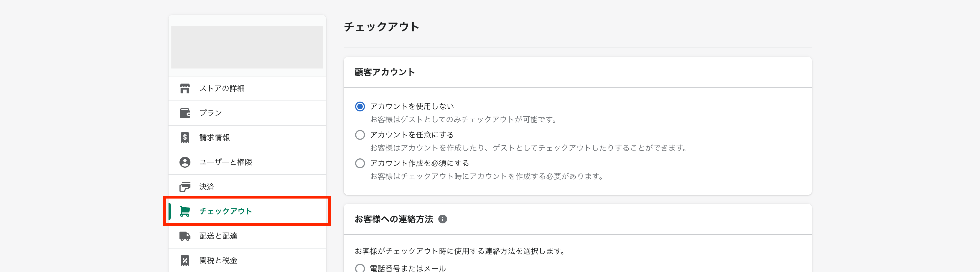980x272 pixels.
Task: Click the billing receipt icon for 請求情報
Action: point(185,138)
